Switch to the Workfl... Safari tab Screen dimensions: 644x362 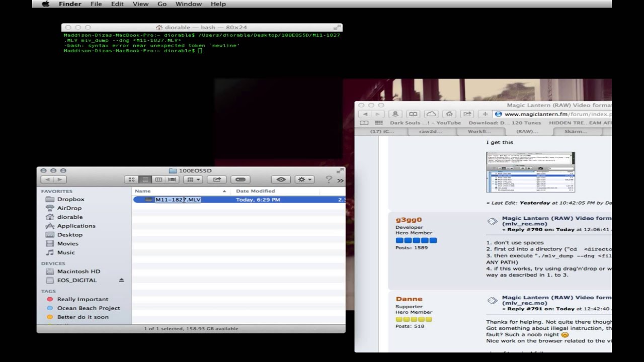click(478, 131)
